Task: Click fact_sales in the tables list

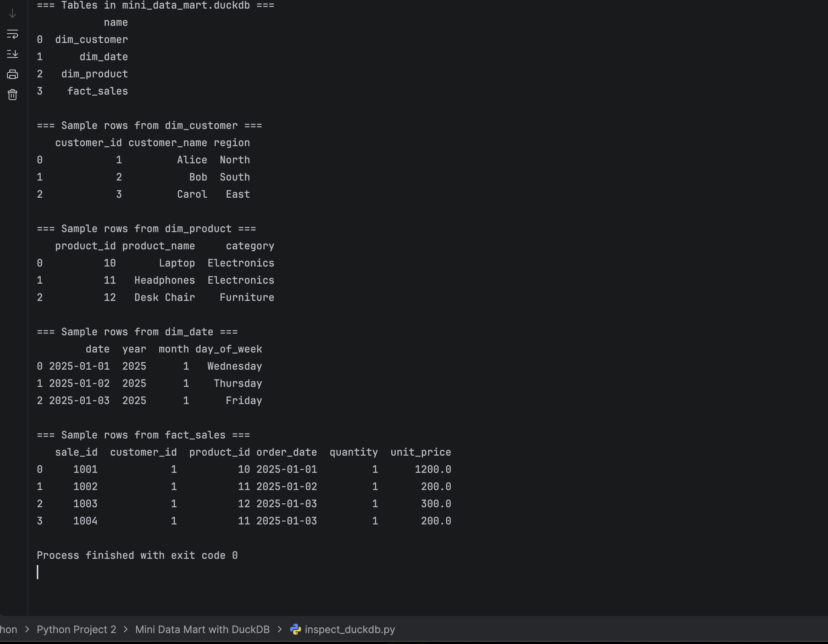Action: tap(97, 91)
